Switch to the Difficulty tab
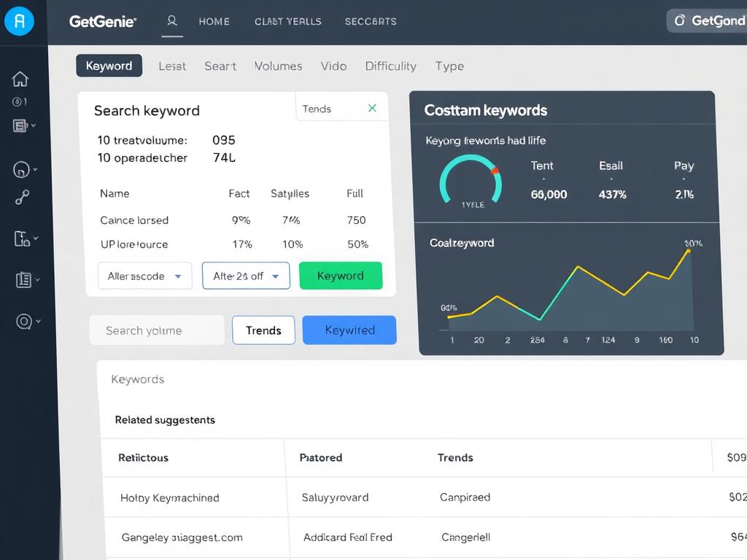The image size is (747, 560). pyautogui.click(x=390, y=66)
